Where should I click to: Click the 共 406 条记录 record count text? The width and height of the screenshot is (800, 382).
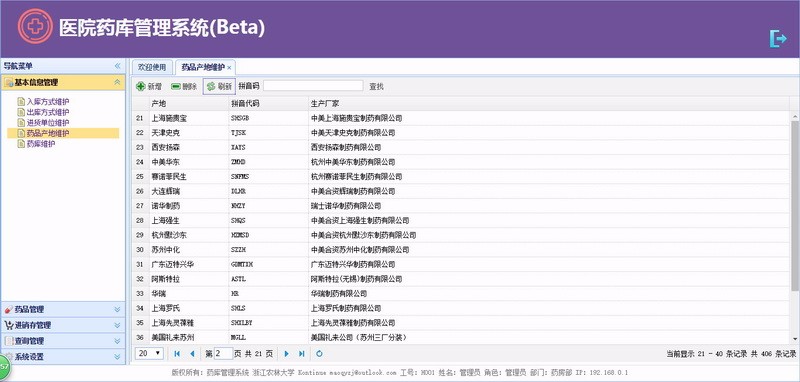click(773, 353)
